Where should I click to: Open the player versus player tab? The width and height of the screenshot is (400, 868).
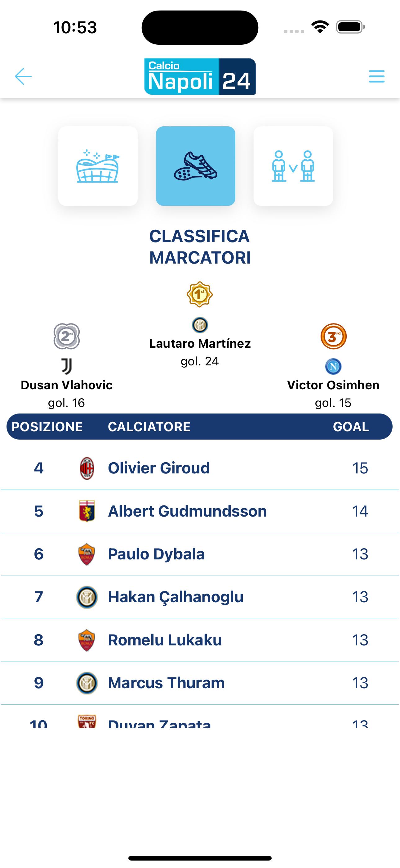(x=293, y=166)
